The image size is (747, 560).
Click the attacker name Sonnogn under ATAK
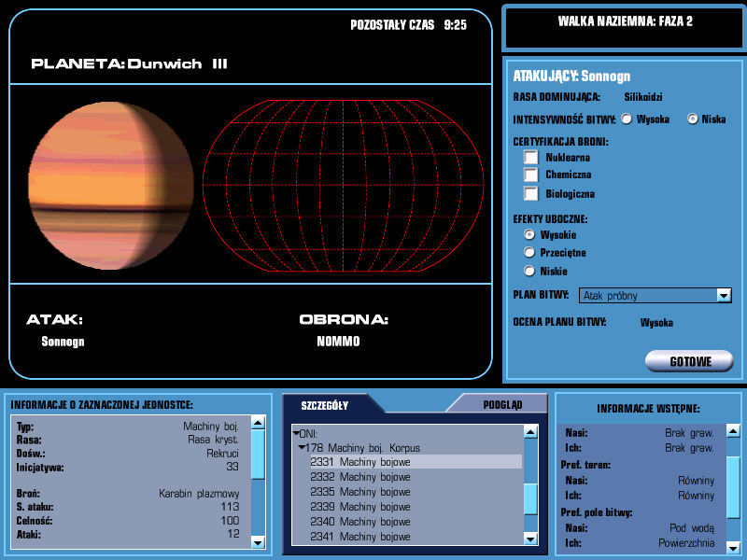click(x=63, y=342)
